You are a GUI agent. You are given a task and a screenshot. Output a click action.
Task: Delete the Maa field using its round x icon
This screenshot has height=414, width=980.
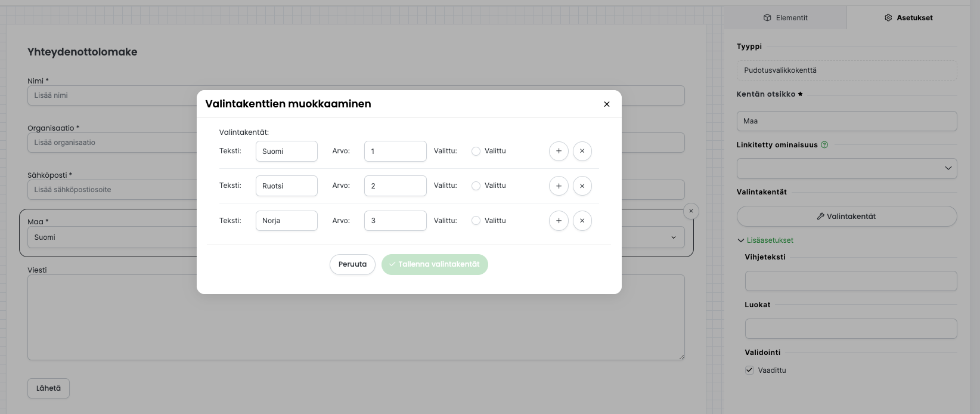[691, 211]
